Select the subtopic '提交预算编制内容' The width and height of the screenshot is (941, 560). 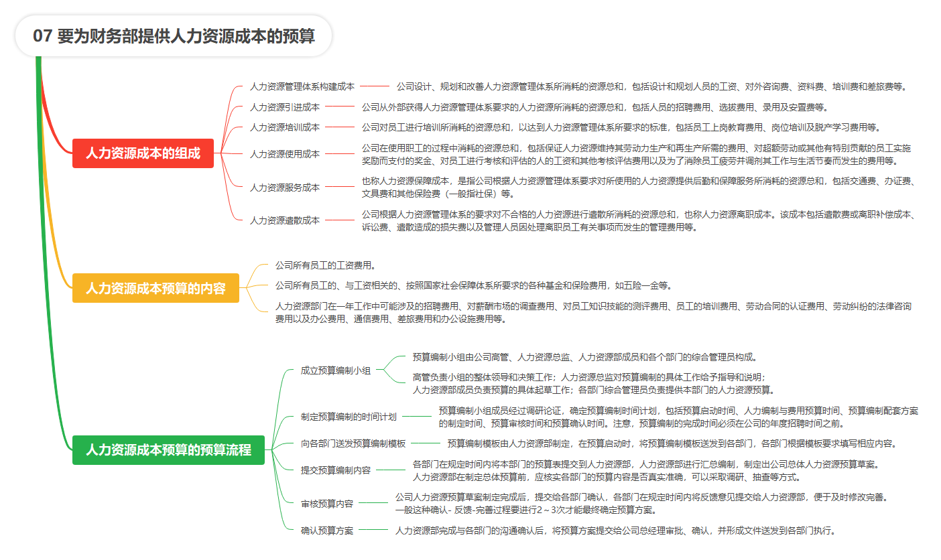(x=335, y=470)
